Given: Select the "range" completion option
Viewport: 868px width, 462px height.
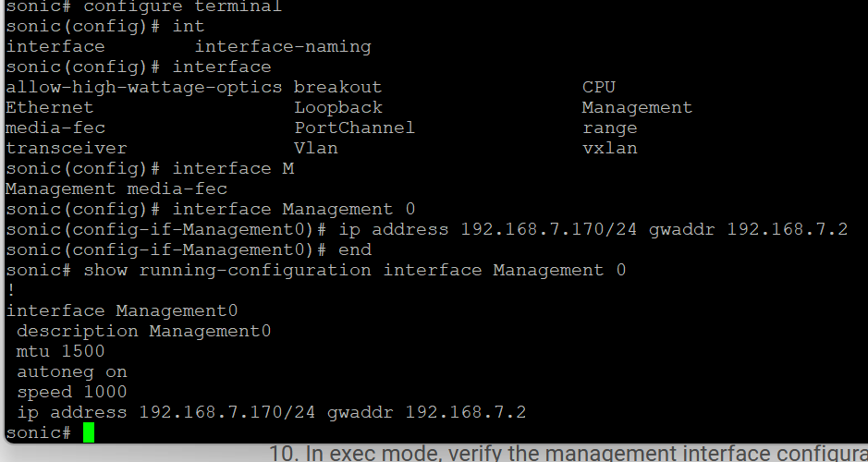Looking at the screenshot, I should [x=610, y=128].
